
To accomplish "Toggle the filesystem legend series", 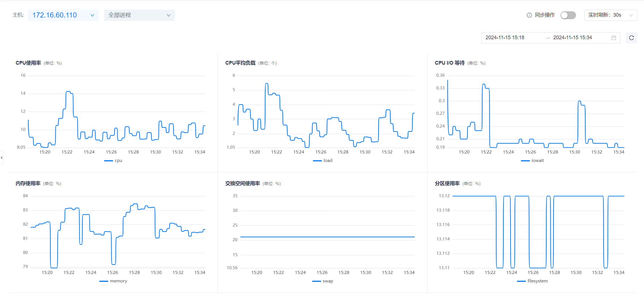I will coord(532,281).
